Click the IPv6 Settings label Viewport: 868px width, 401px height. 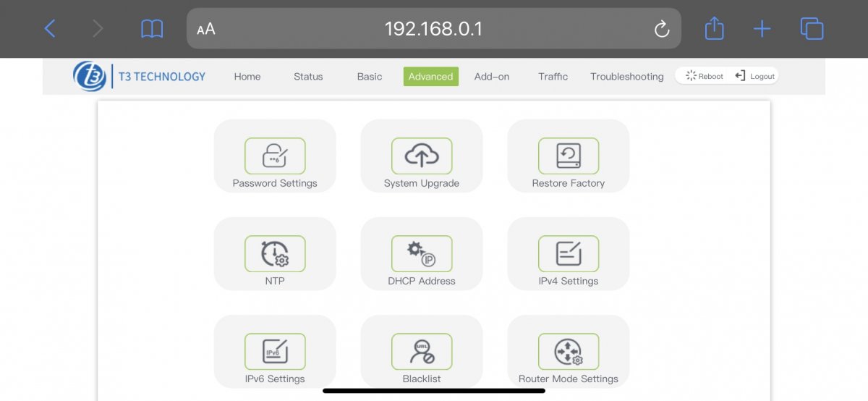click(275, 379)
